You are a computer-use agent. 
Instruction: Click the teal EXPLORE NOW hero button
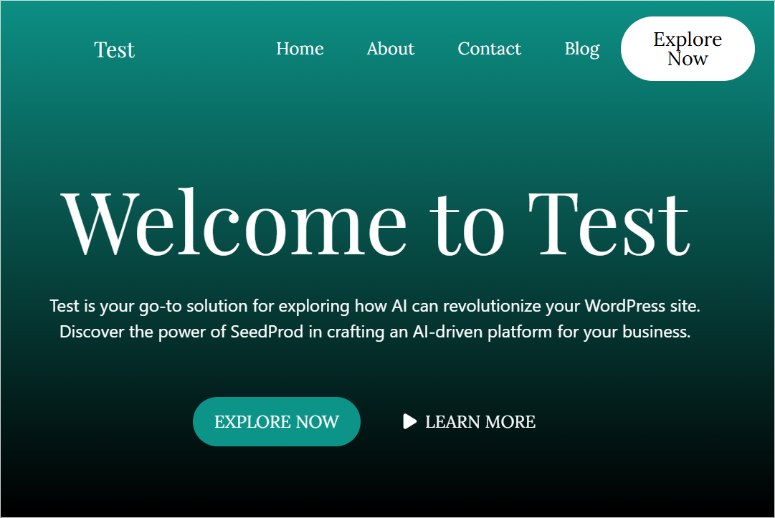coord(277,422)
